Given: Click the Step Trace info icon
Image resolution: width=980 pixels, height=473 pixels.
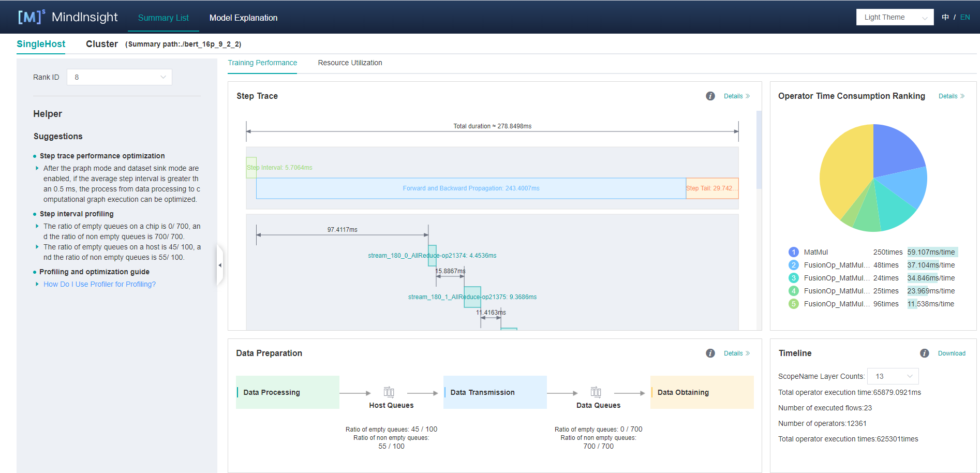Looking at the screenshot, I should [x=710, y=96].
